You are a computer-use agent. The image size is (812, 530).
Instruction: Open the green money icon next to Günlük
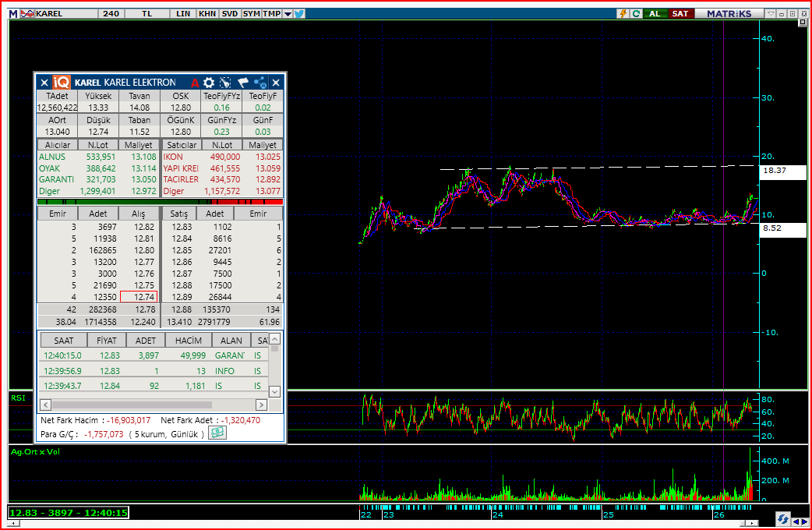[x=217, y=432]
